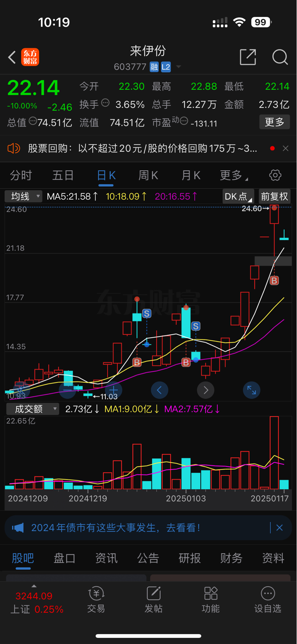Open the 成交额 sub-indicator dropdown
This screenshot has width=297, height=644.
(32, 409)
